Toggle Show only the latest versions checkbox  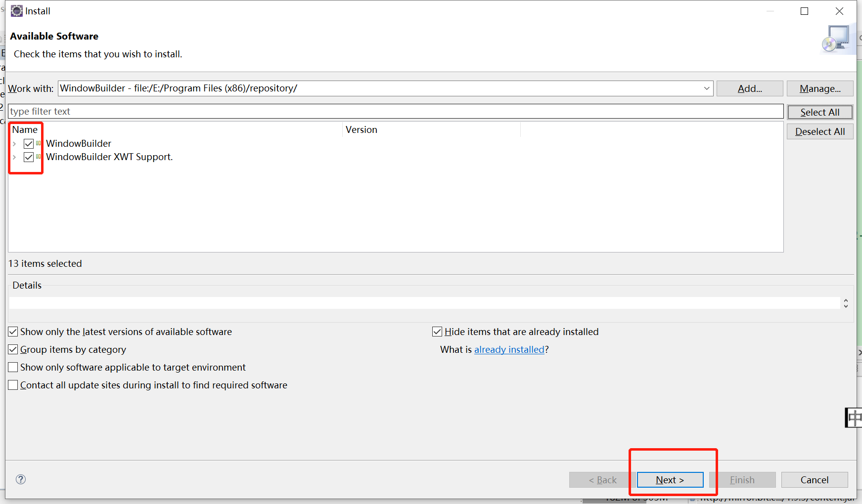click(13, 332)
